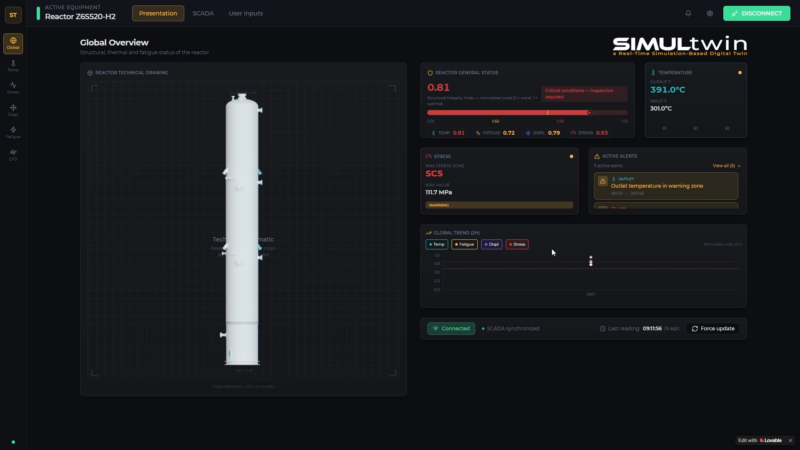
Task: Open the Reactor Z6S520-H2 equipment selector
Action: point(80,14)
